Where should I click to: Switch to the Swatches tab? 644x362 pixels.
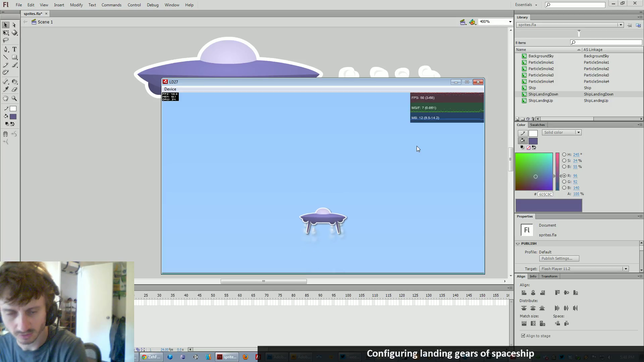537,125
